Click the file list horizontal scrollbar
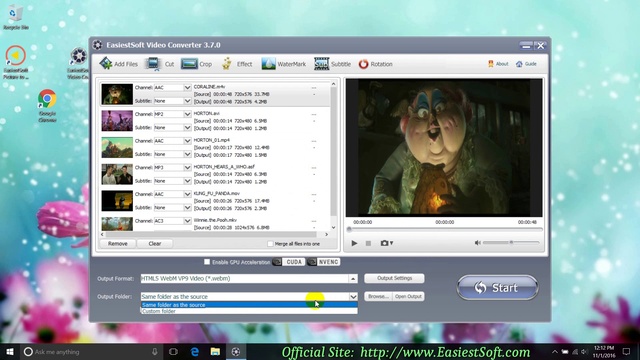 211,234
